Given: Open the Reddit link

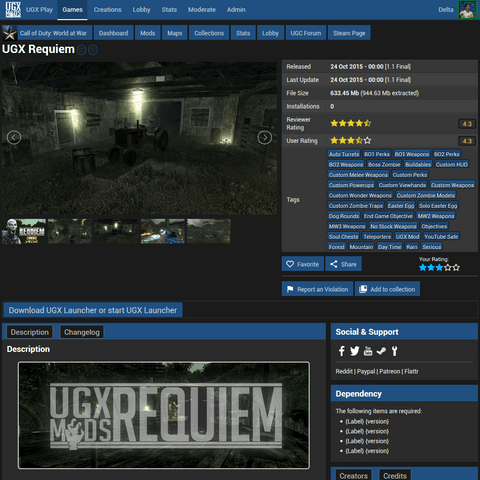Looking at the screenshot, I should (x=344, y=371).
